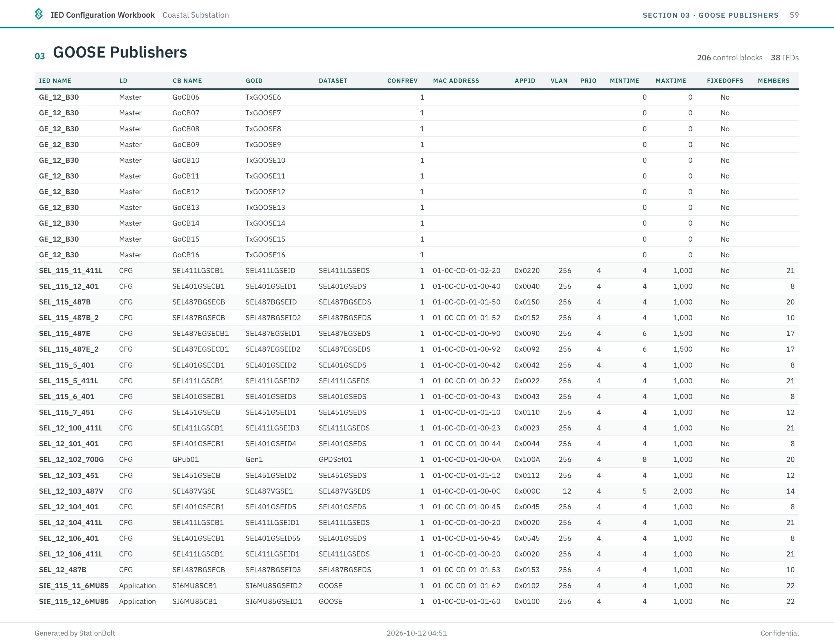The height and width of the screenshot is (644, 834).
Task: Click the CONFREV column header
Action: click(402, 81)
